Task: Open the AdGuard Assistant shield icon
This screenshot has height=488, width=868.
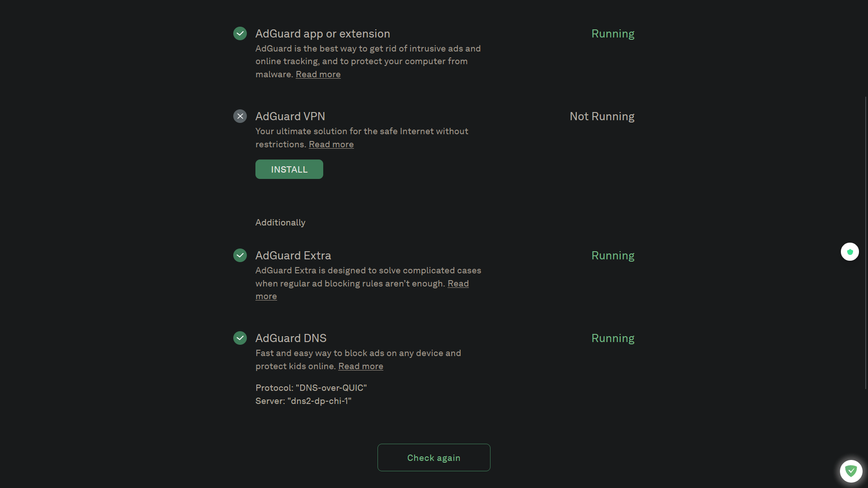Action: pyautogui.click(x=851, y=471)
